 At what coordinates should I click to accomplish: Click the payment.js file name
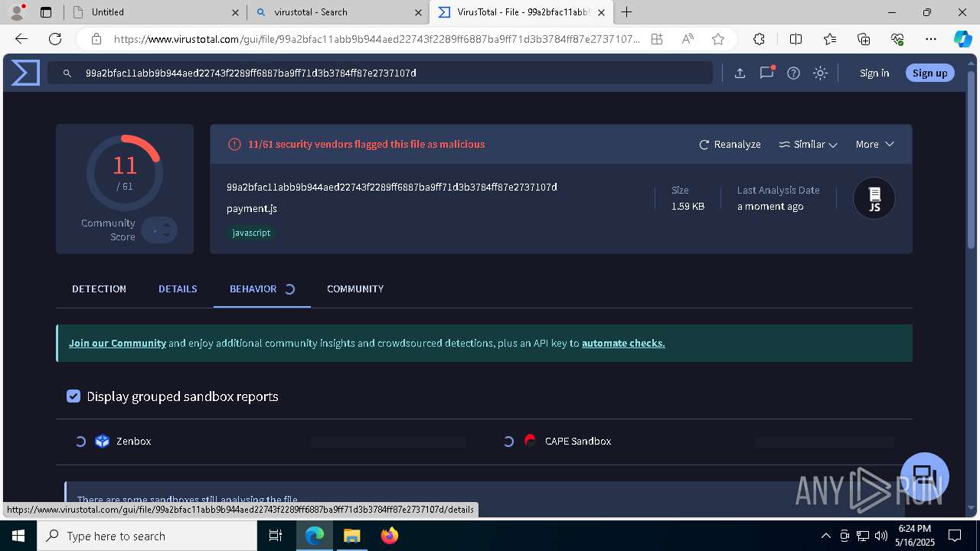pyautogui.click(x=252, y=208)
